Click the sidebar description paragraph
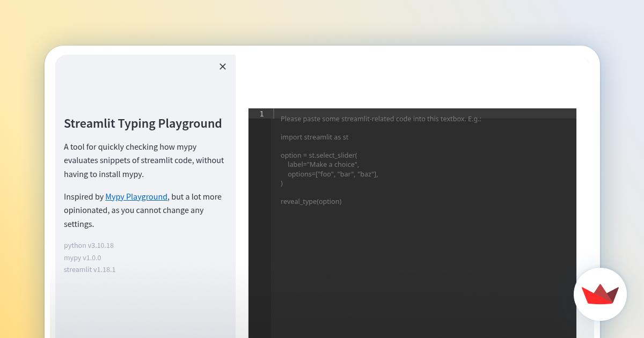The height and width of the screenshot is (338, 644). 144,160
